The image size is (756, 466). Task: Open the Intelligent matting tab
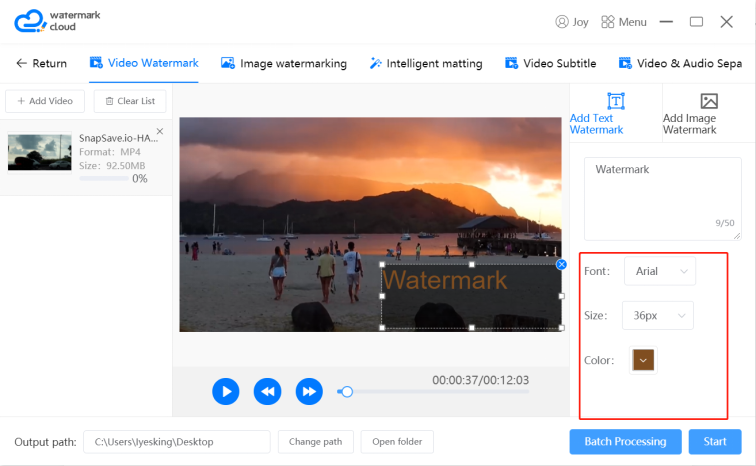426,64
